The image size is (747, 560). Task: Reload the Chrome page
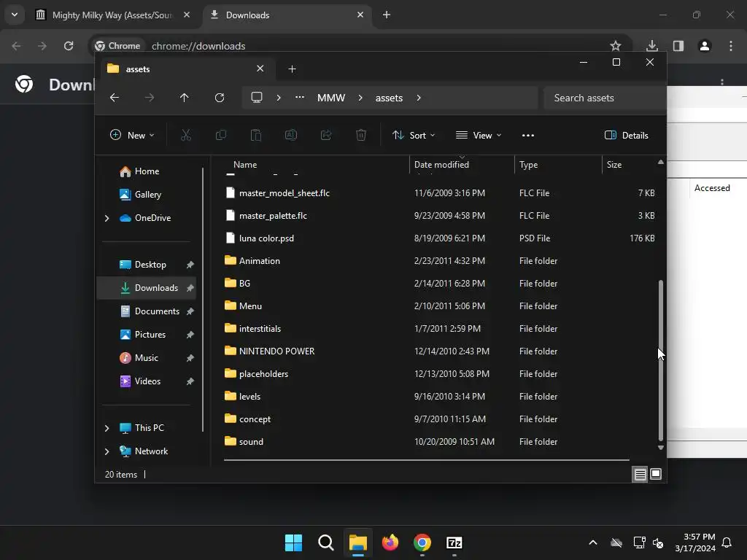[x=69, y=46]
